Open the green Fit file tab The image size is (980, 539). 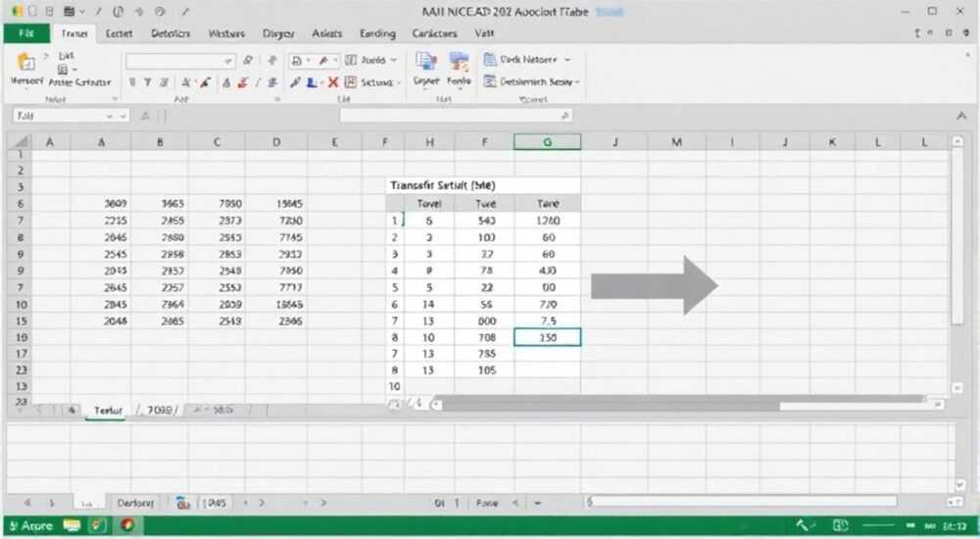click(x=26, y=33)
